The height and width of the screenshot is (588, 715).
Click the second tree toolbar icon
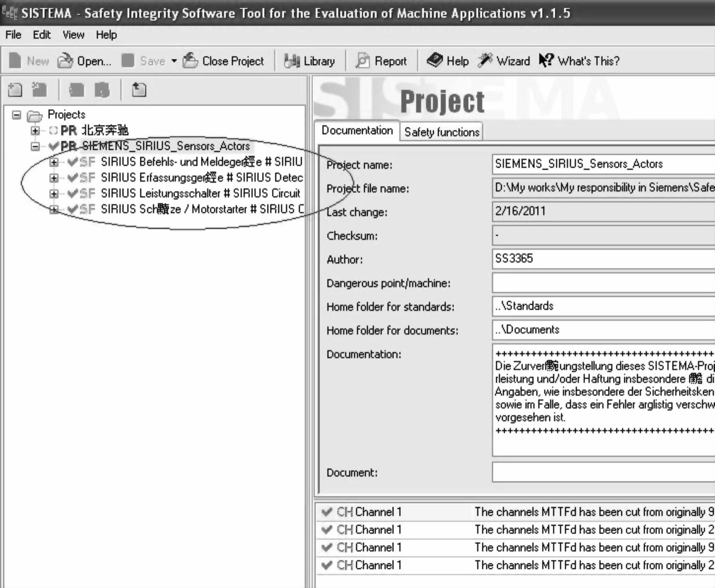click(40, 90)
